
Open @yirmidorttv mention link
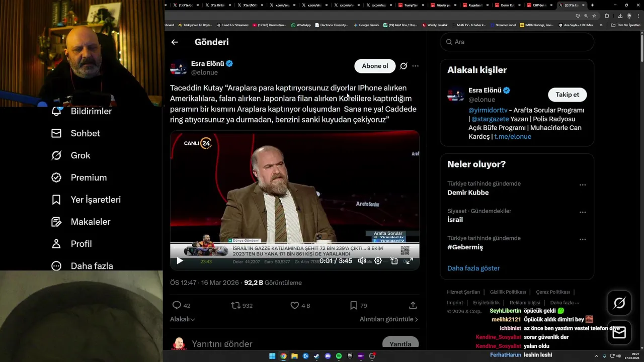pyautogui.click(x=488, y=110)
